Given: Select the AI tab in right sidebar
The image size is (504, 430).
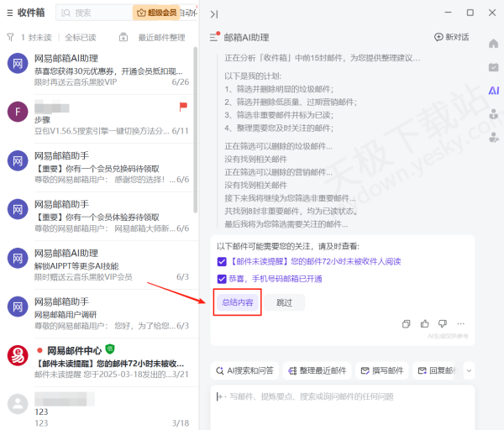Looking at the screenshot, I should [494, 91].
